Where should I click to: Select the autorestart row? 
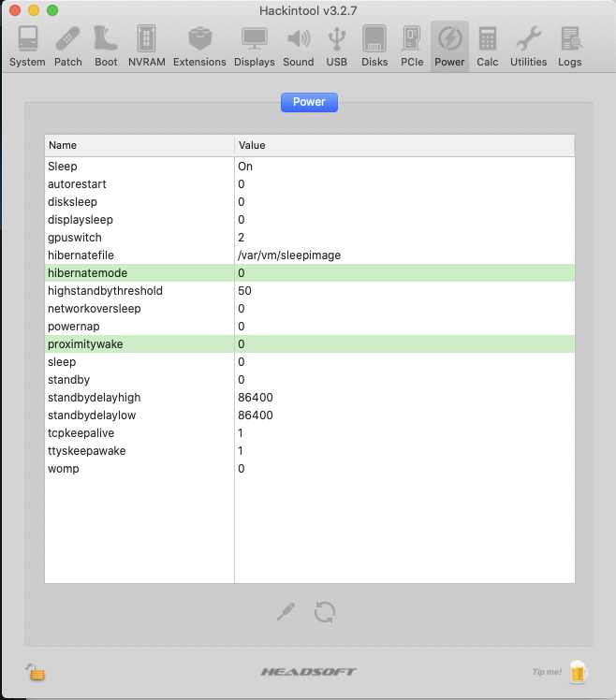pyautogui.click(x=310, y=184)
